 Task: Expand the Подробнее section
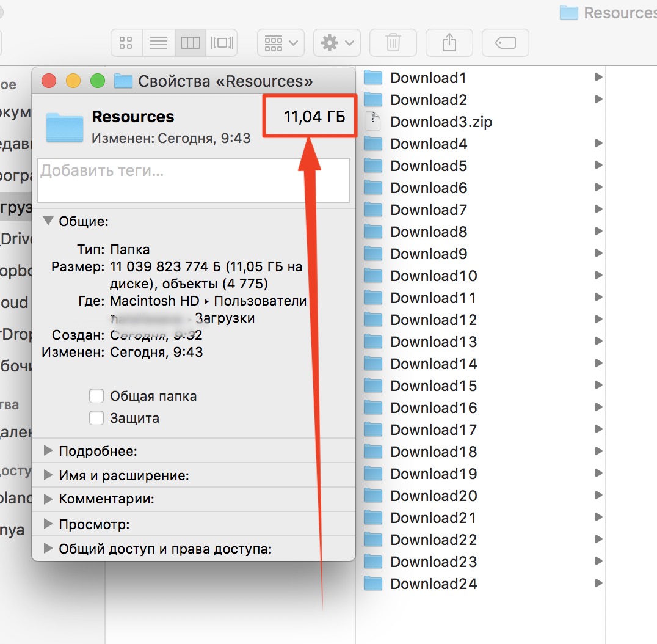point(48,451)
